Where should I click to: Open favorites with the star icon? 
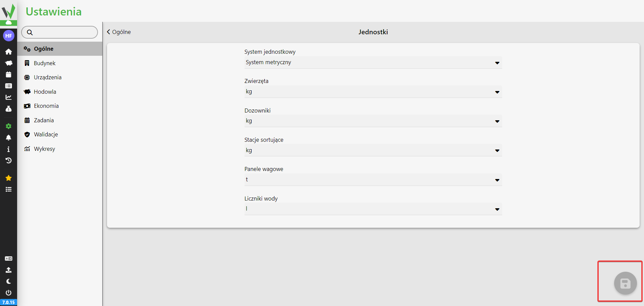pos(8,178)
